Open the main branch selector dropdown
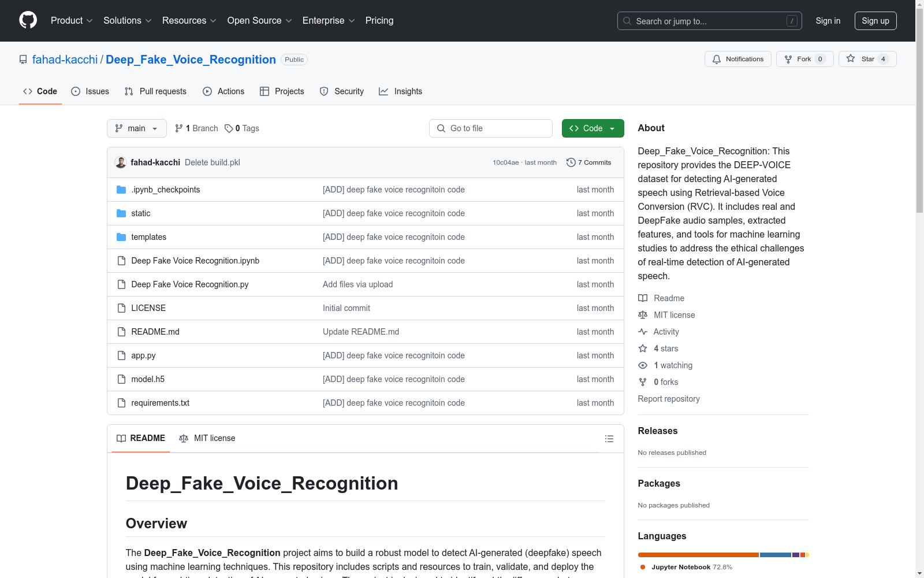The width and height of the screenshot is (924, 578). [x=137, y=128]
